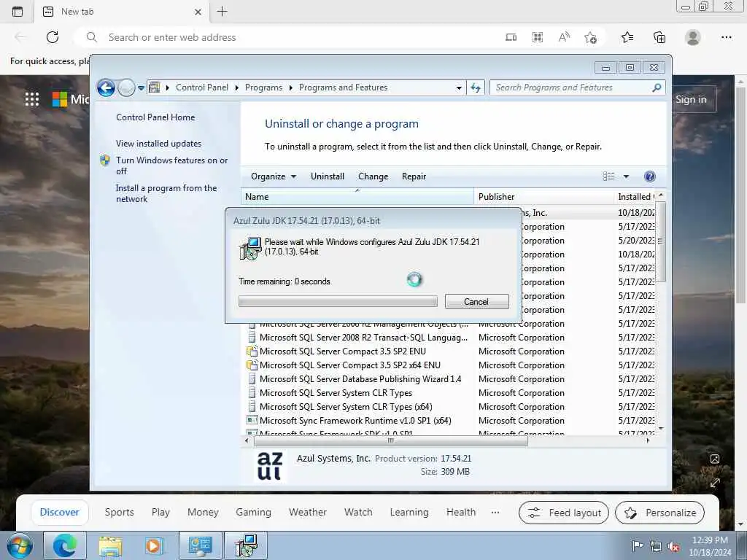Sort by the Installed On column header

(635, 197)
